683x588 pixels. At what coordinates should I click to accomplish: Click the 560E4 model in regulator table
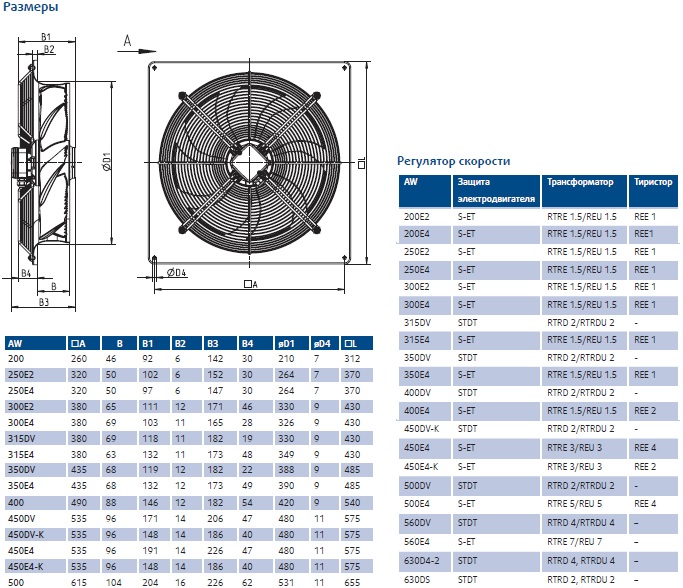point(417,542)
